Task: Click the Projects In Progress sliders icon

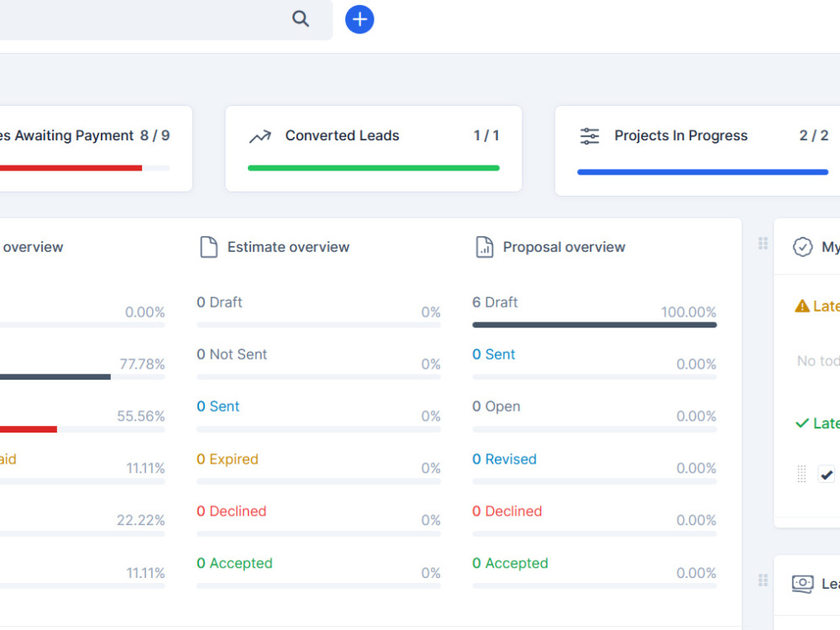Action: (x=590, y=136)
